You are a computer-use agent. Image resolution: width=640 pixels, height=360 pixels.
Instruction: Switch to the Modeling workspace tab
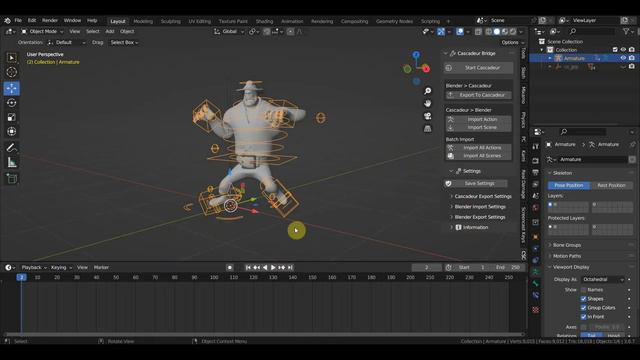tap(143, 21)
